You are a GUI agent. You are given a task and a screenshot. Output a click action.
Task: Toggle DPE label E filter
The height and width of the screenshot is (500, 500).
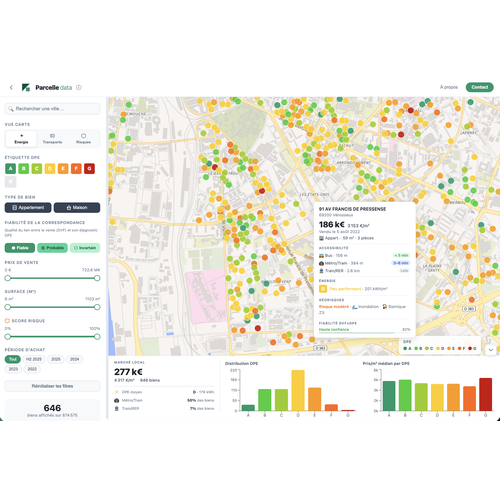click(63, 169)
